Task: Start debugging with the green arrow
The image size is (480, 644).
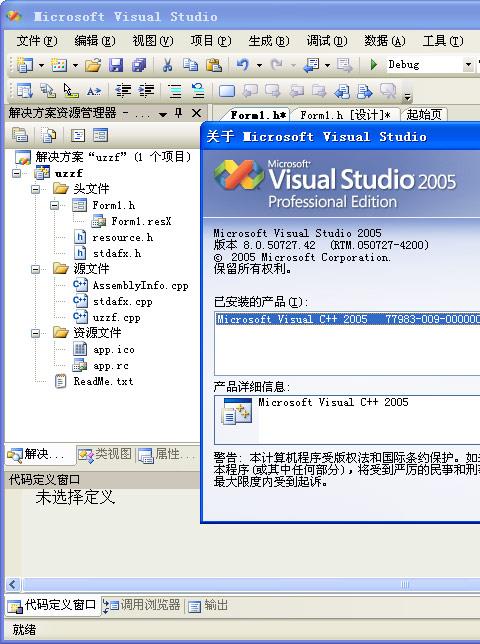Action: pyautogui.click(x=374, y=64)
